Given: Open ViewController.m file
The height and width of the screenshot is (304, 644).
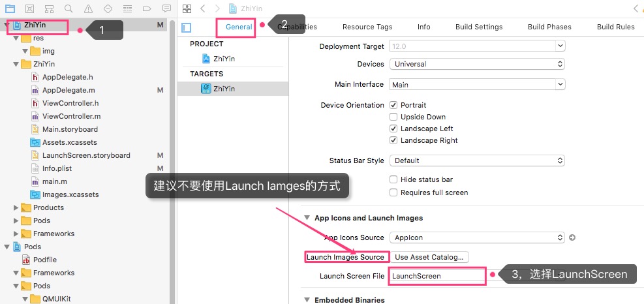Looking at the screenshot, I should (x=72, y=116).
